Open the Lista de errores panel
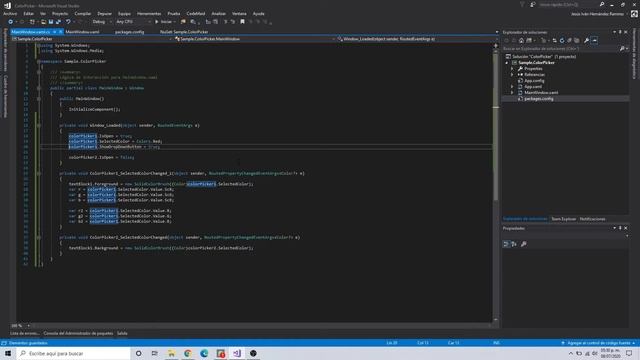The image size is (640, 360). pyautogui.click(x=25, y=333)
